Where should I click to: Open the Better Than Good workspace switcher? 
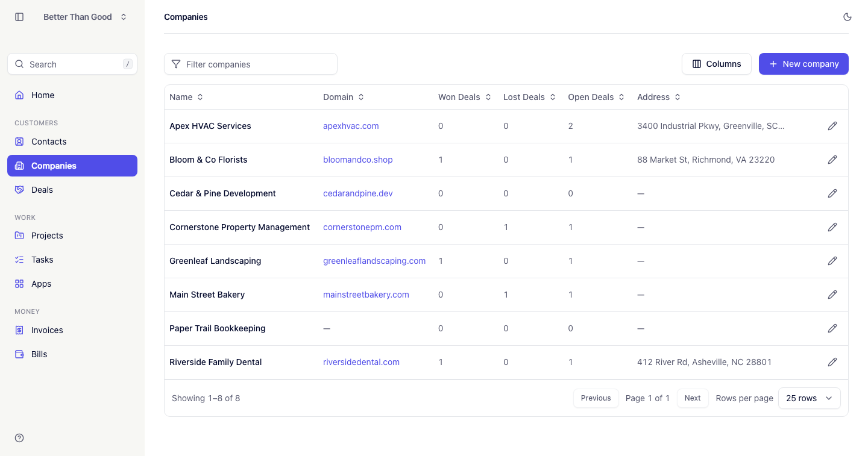[85, 17]
